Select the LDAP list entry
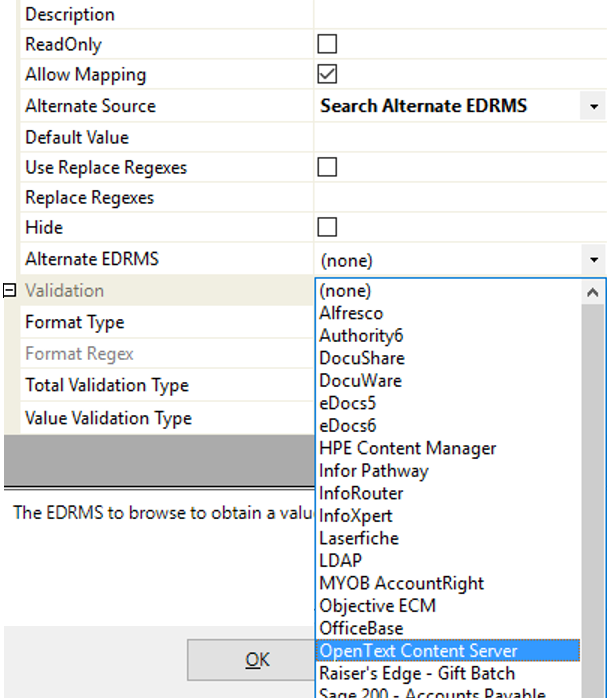The image size is (607, 698). click(341, 561)
